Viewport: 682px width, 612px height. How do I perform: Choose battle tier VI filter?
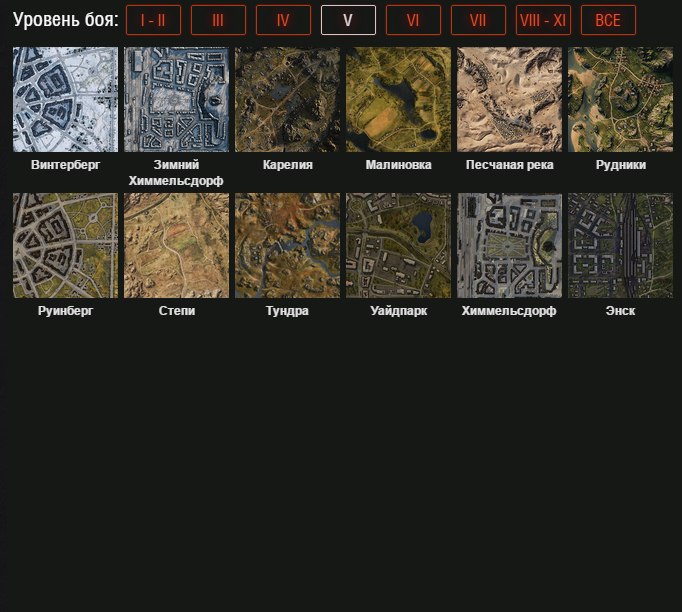coord(413,20)
